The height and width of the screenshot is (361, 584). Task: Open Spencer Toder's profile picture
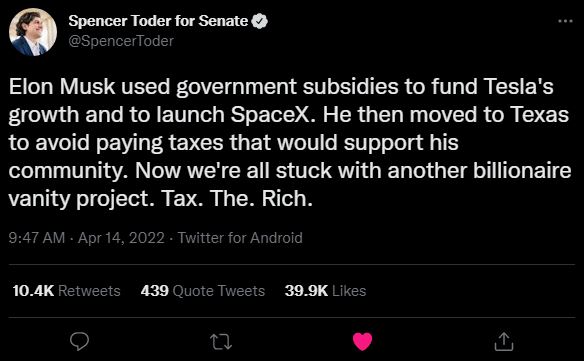tap(33, 32)
